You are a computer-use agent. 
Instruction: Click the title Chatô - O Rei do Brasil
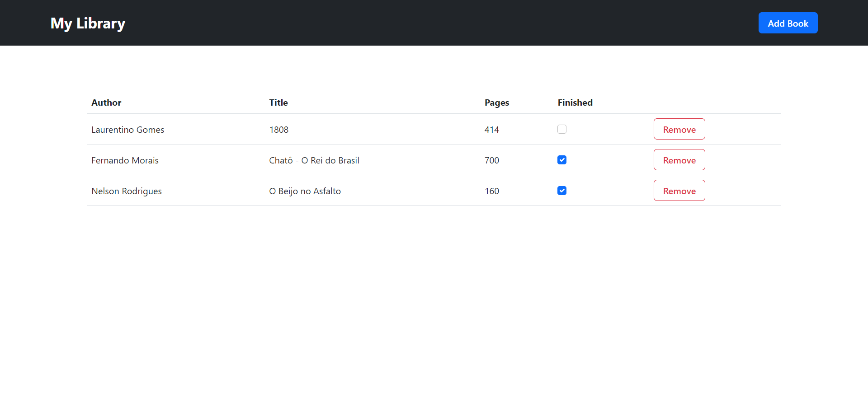[314, 160]
